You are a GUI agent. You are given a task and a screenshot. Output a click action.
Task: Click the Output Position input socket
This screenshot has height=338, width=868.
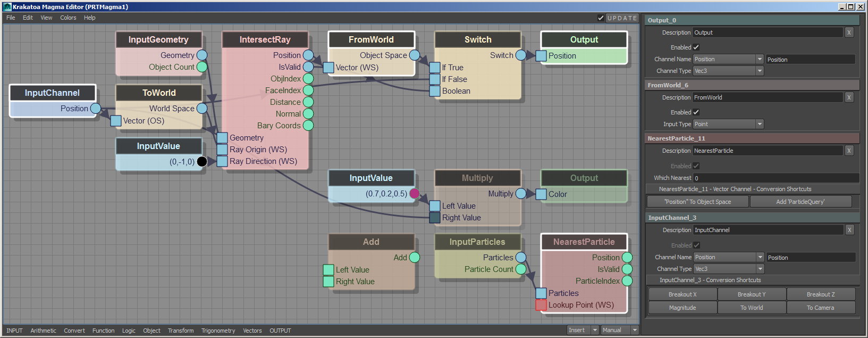(541, 56)
